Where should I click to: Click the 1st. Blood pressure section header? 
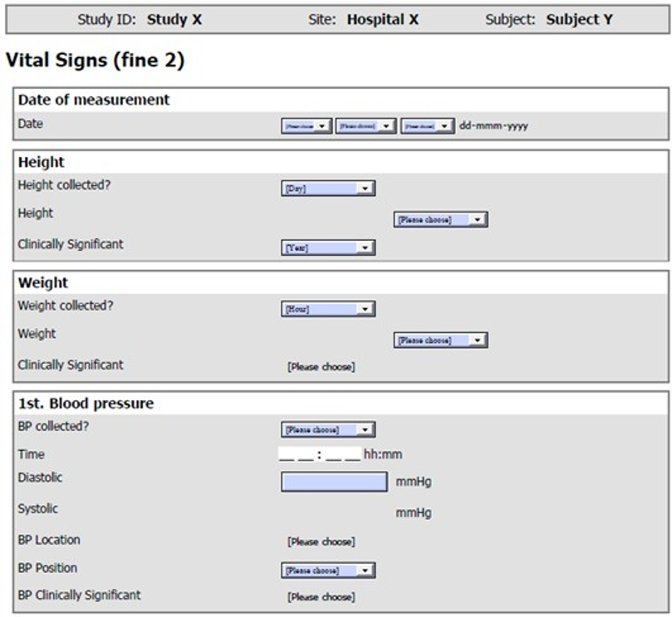coord(86,404)
